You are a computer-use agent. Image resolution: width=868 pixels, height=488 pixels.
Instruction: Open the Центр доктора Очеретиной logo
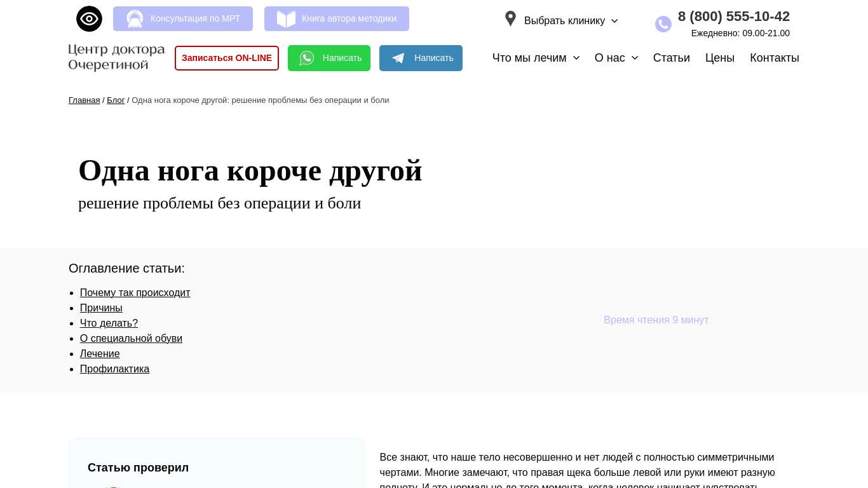coord(116,57)
